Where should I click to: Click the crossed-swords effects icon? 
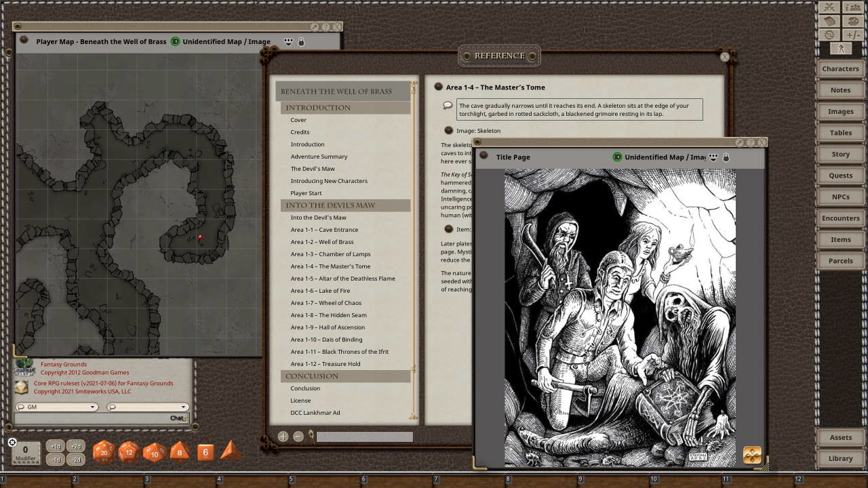click(829, 8)
